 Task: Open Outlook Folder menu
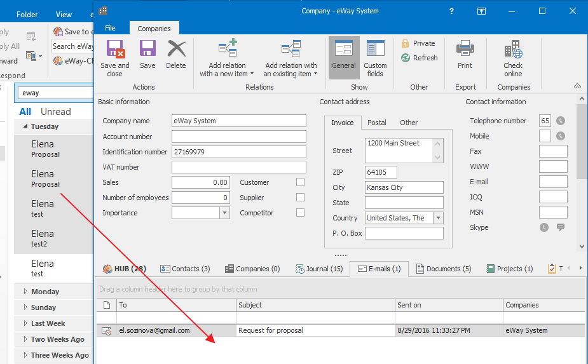point(27,15)
